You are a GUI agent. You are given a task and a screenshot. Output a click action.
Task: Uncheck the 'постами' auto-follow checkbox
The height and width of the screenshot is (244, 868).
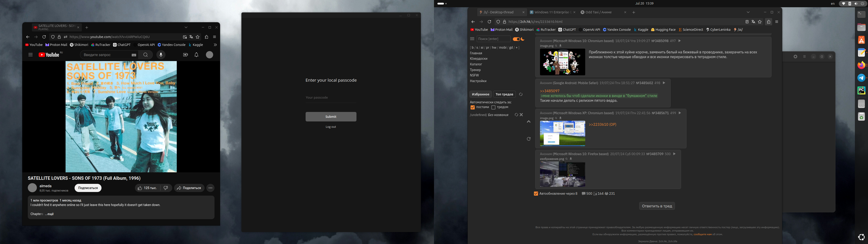[x=472, y=107]
